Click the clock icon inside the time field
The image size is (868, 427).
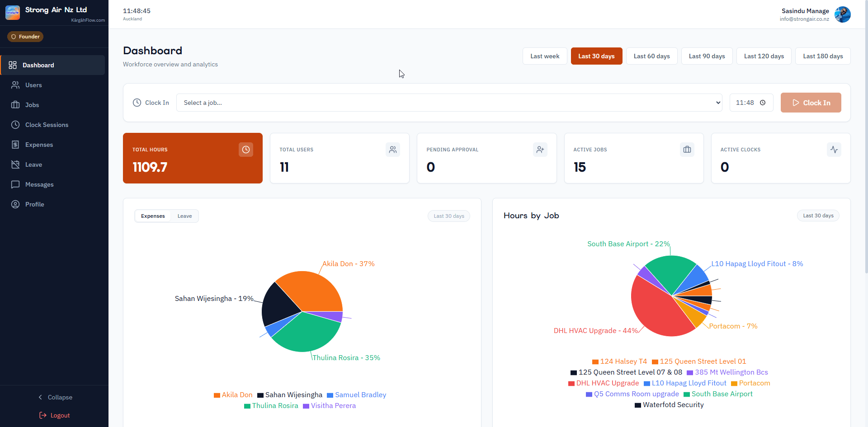(763, 103)
